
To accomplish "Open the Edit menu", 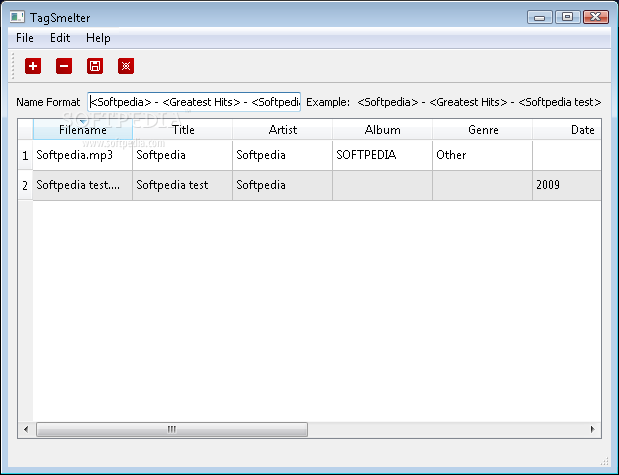I will (60, 38).
